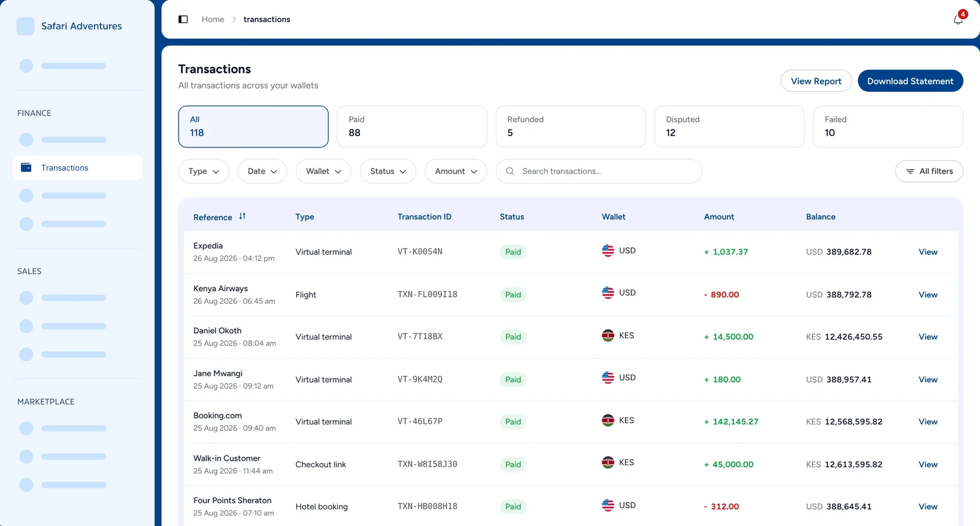The image size is (980, 526).
Task: Click the Wallet column header
Action: point(613,217)
